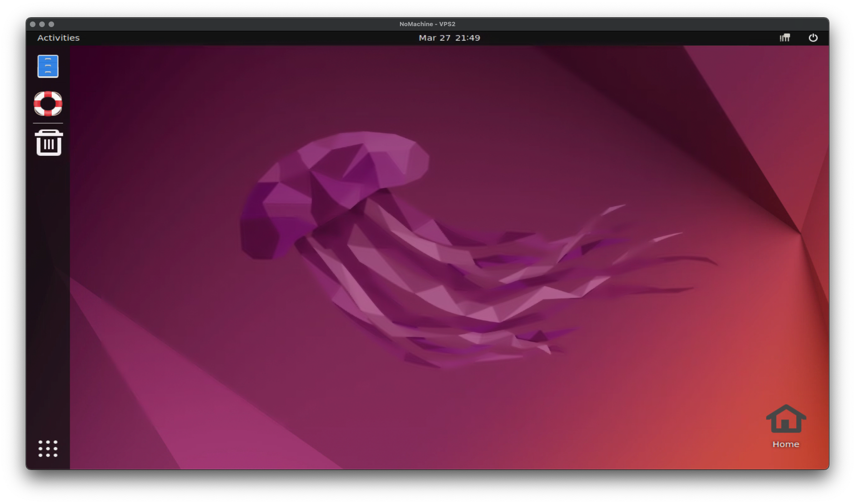Click the NoMachine - VPS2 title text

pos(427,24)
